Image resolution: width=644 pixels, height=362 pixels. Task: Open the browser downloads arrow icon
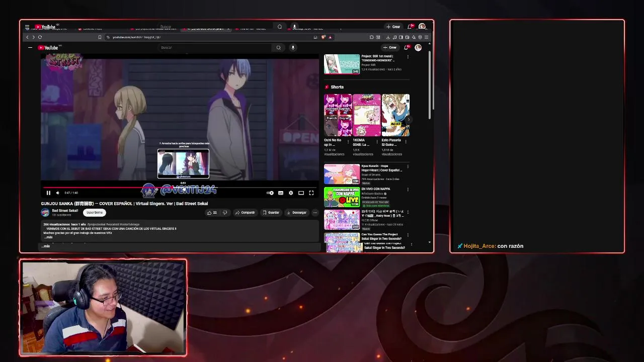coord(388,37)
